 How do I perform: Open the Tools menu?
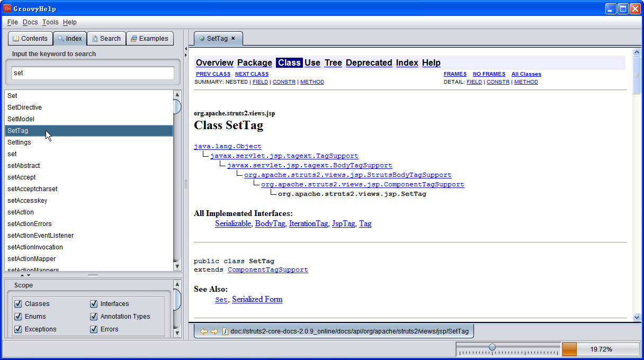(x=50, y=22)
